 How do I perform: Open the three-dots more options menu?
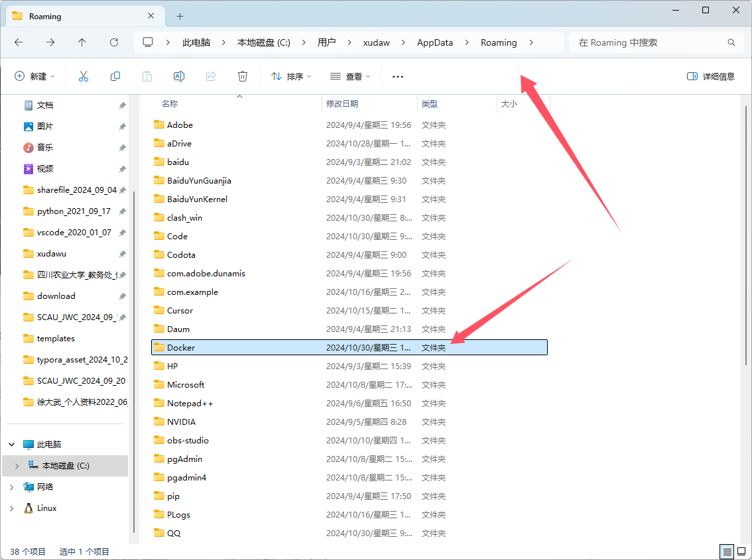tap(398, 77)
